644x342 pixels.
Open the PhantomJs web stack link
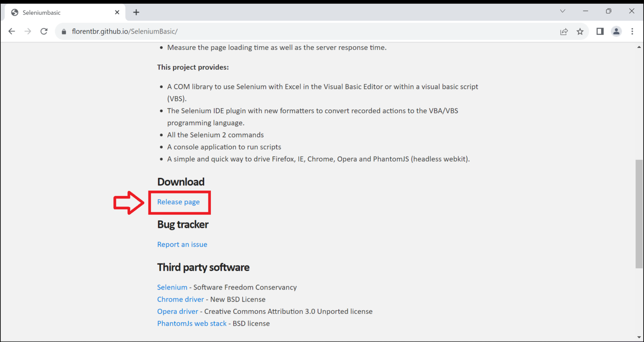[x=192, y=324]
